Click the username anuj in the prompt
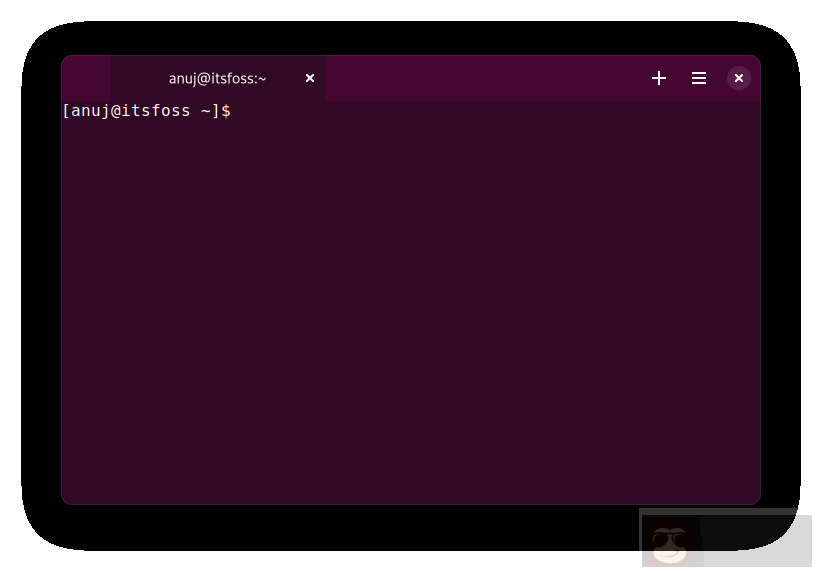Viewport: 822px width, 572px height. pyautogui.click(x=89, y=111)
